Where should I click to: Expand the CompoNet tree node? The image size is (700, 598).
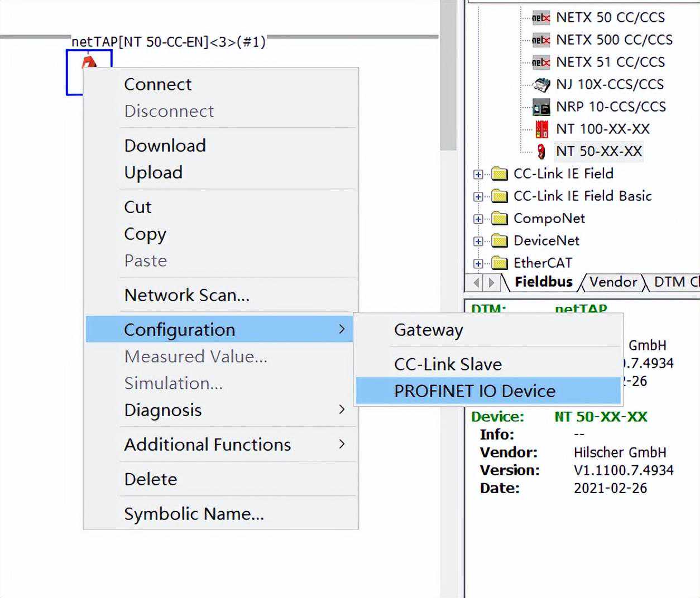[478, 219]
